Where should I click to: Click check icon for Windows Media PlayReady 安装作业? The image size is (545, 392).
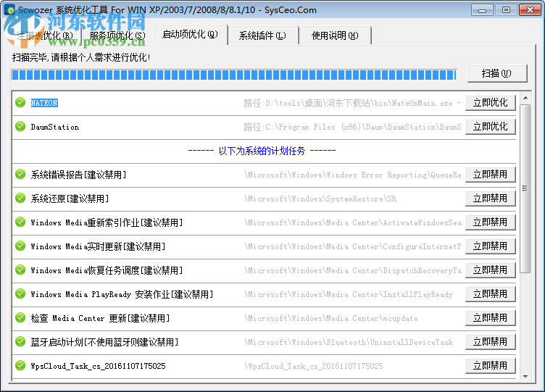click(20, 294)
